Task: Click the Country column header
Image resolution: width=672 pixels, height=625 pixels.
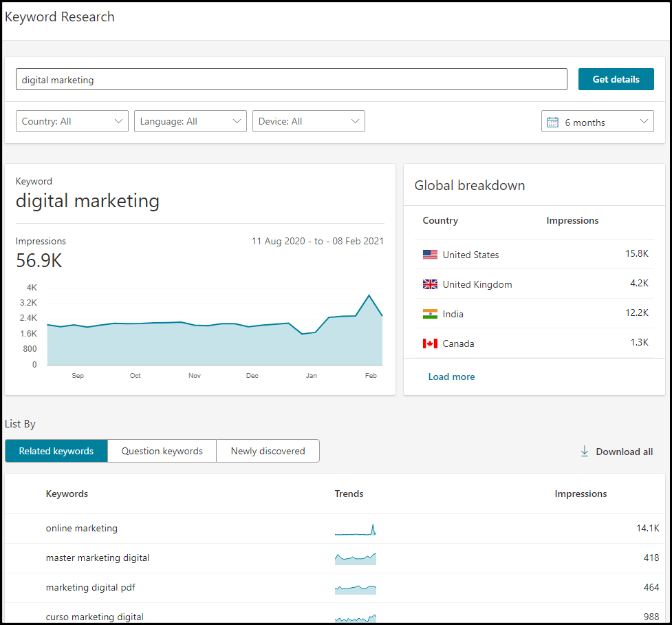Action: click(440, 220)
